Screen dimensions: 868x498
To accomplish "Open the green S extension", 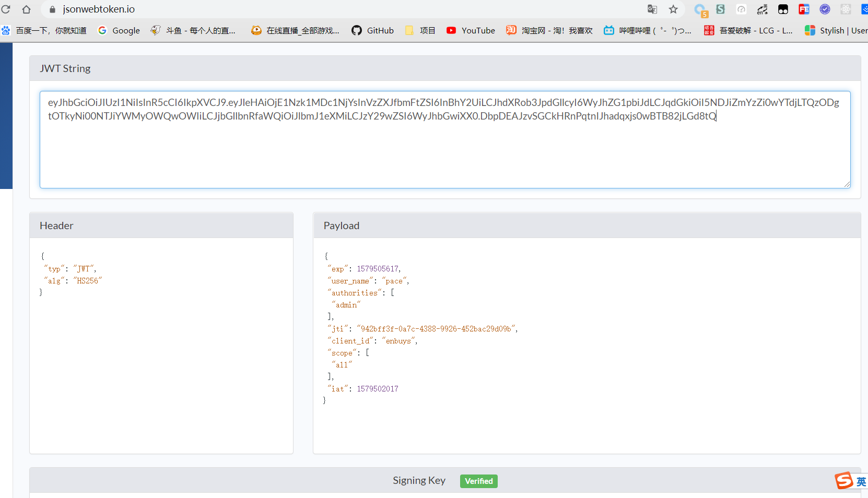I will [x=721, y=9].
